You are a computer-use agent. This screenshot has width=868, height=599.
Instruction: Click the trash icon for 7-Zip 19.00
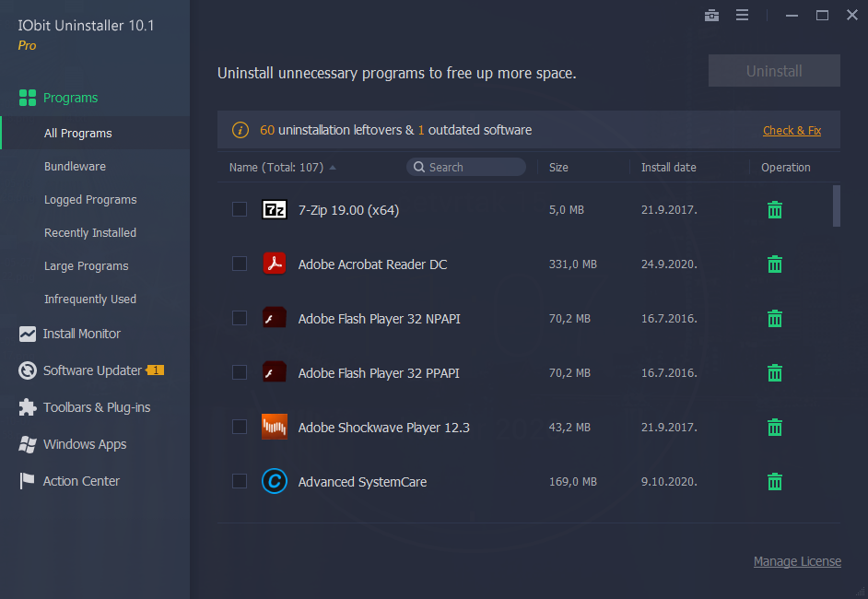[774, 210]
